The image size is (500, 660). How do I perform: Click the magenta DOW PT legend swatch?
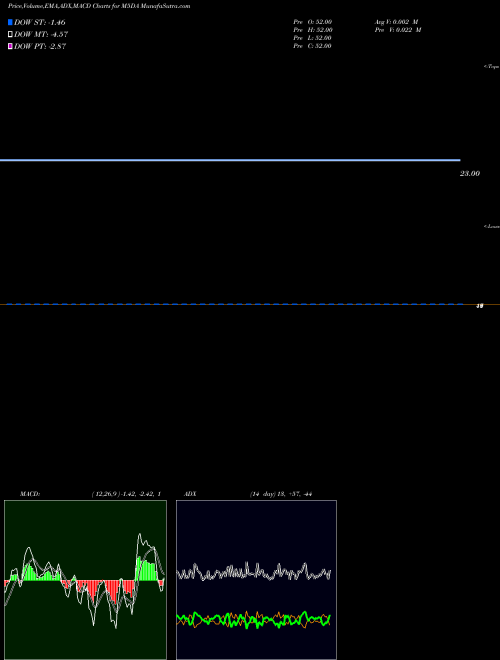point(10,46)
